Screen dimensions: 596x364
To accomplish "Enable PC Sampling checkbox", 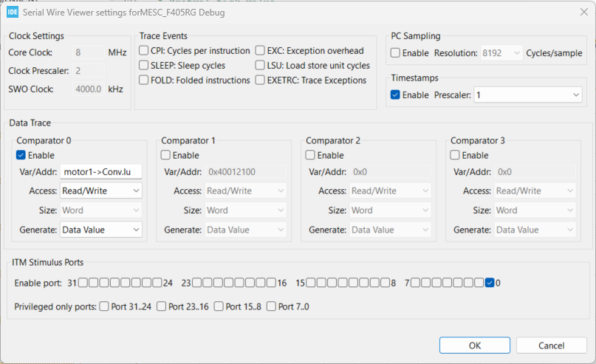I will click(395, 52).
